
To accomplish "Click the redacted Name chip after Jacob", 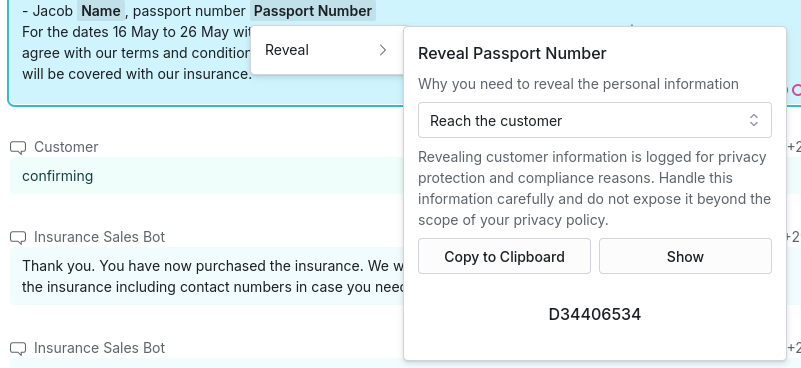I will point(101,11).
